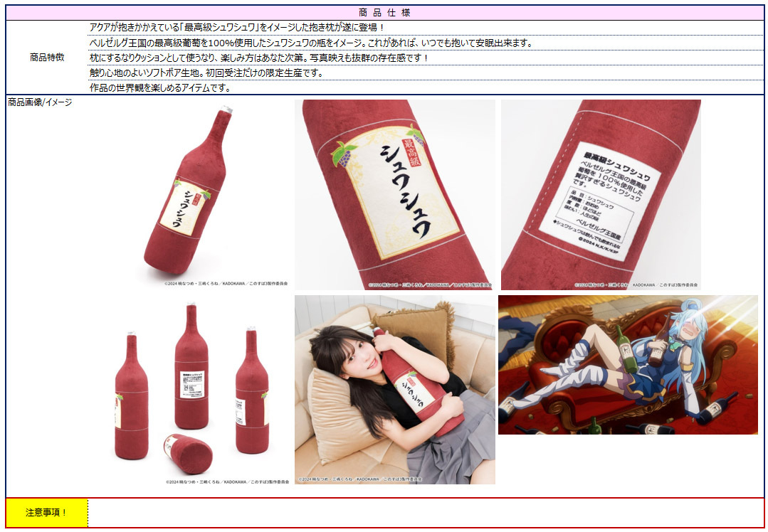Click the line starting 触り心地のよいソフトボア生地

(206, 73)
